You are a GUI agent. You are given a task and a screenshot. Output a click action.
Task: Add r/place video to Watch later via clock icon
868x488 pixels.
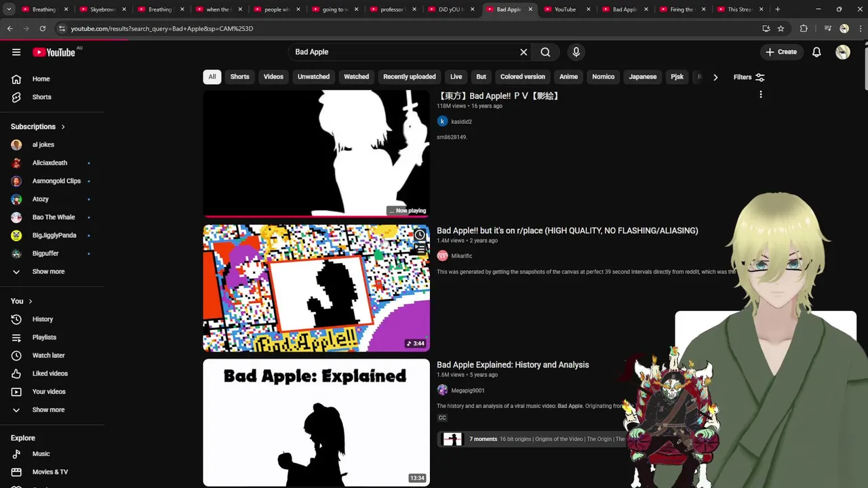tap(420, 235)
